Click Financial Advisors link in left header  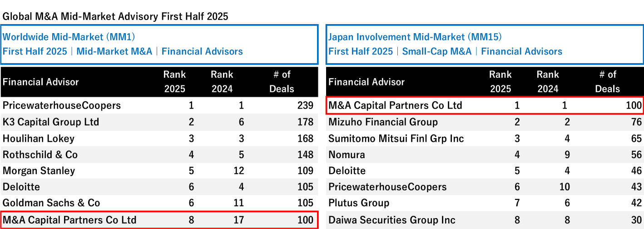(202, 51)
